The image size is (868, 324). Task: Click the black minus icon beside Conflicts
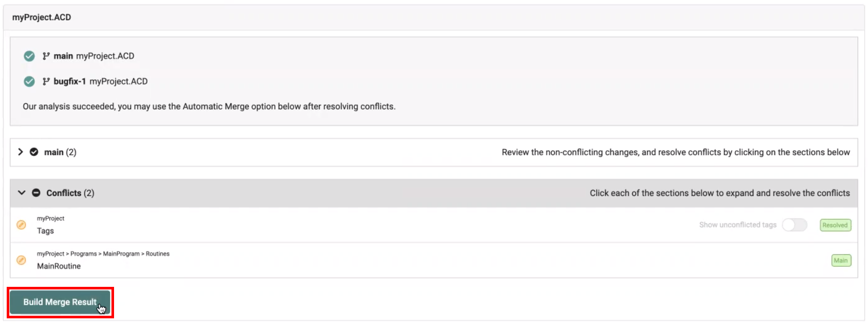click(36, 193)
